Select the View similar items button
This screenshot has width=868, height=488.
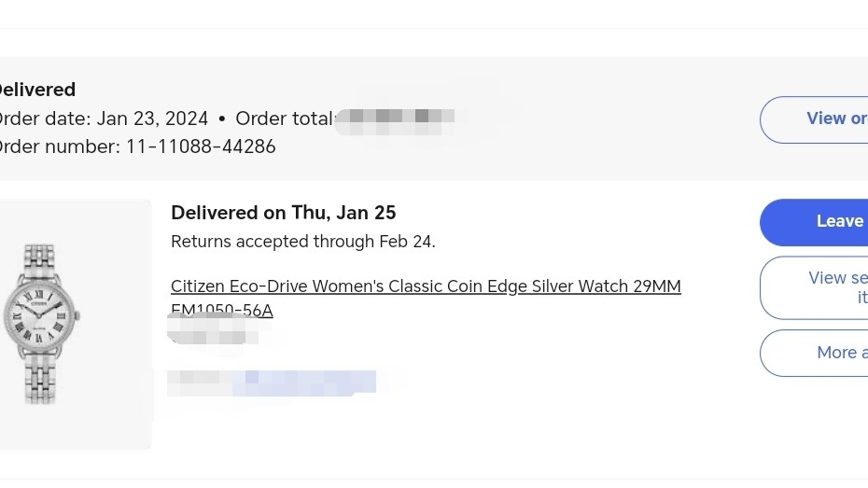click(x=814, y=287)
